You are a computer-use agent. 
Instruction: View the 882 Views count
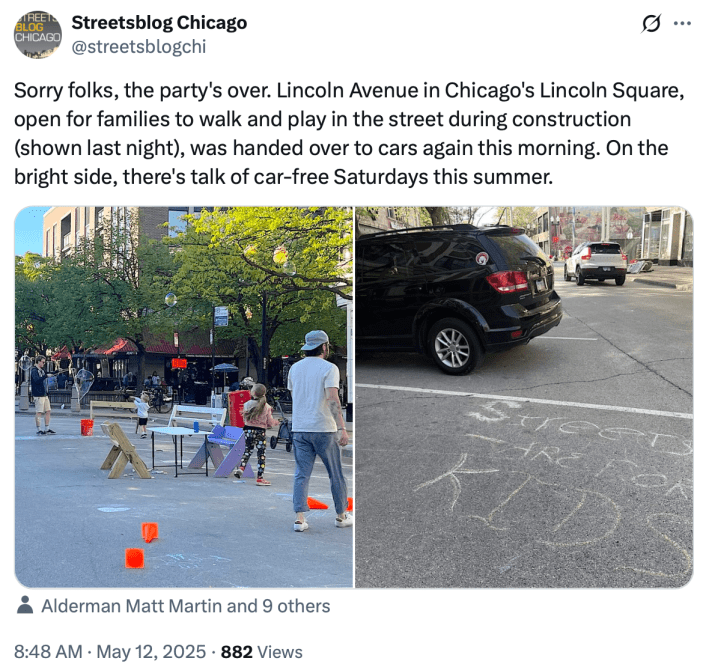coord(261,651)
